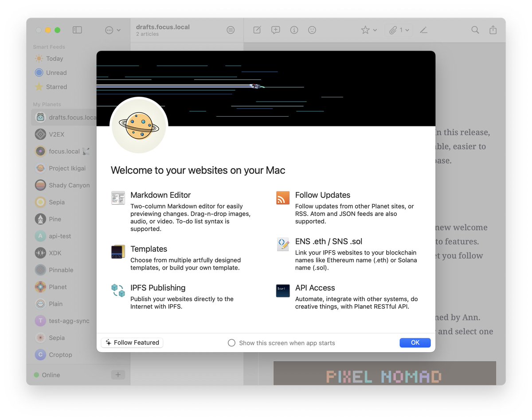Viewport: 532px width, 420px height.
Task: Click the satellite icon next to focus.local
Action: [x=86, y=151]
